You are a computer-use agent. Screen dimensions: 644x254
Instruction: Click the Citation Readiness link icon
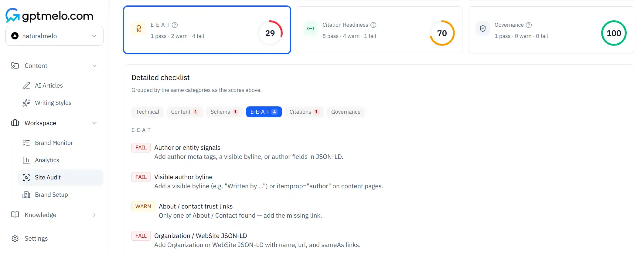pos(311,28)
